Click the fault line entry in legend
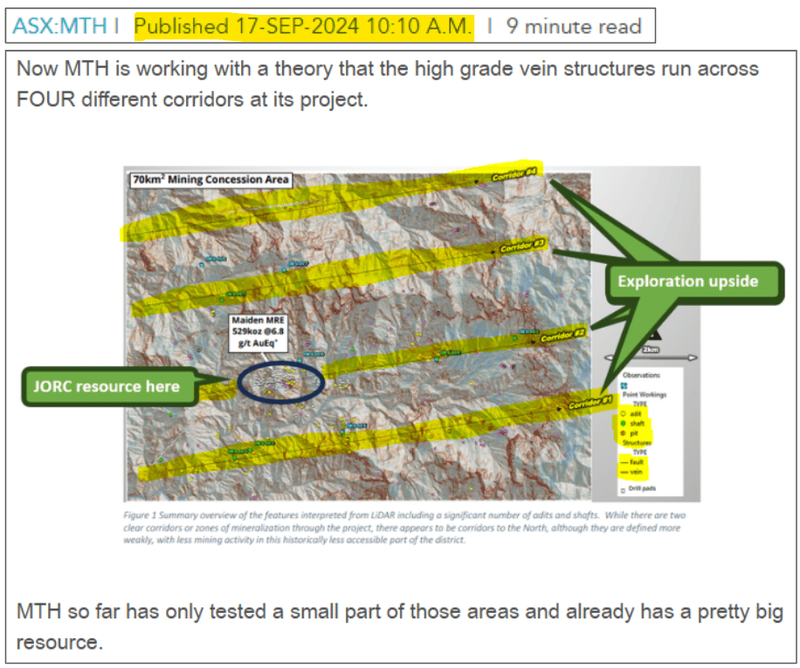This screenshot has height=668, width=800. tap(632, 462)
